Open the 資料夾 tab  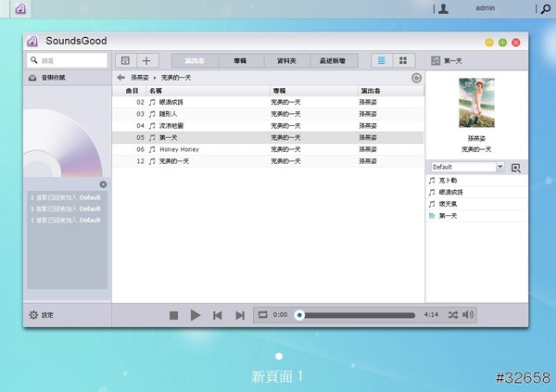click(286, 60)
